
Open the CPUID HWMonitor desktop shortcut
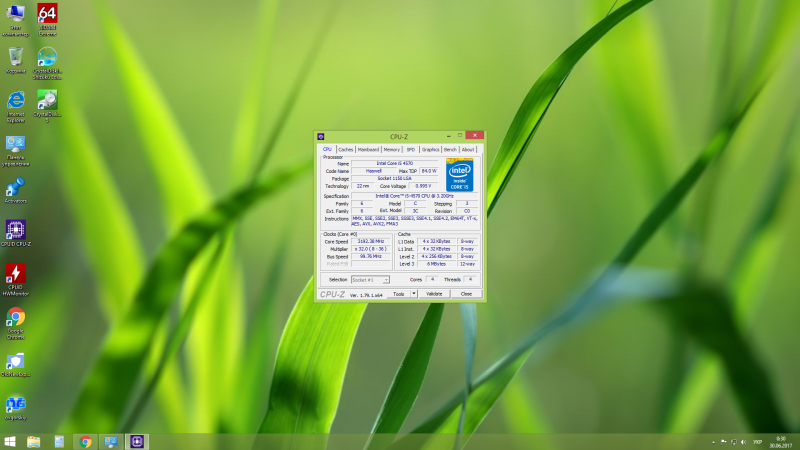15,279
